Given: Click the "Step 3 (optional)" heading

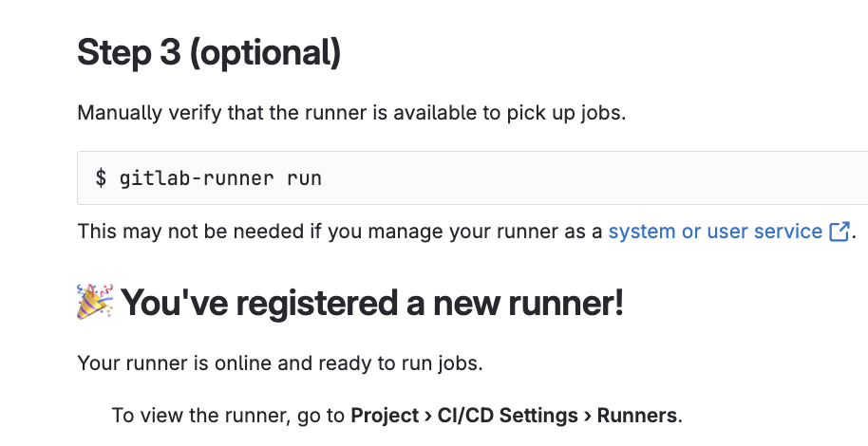Looking at the screenshot, I should click(208, 53).
